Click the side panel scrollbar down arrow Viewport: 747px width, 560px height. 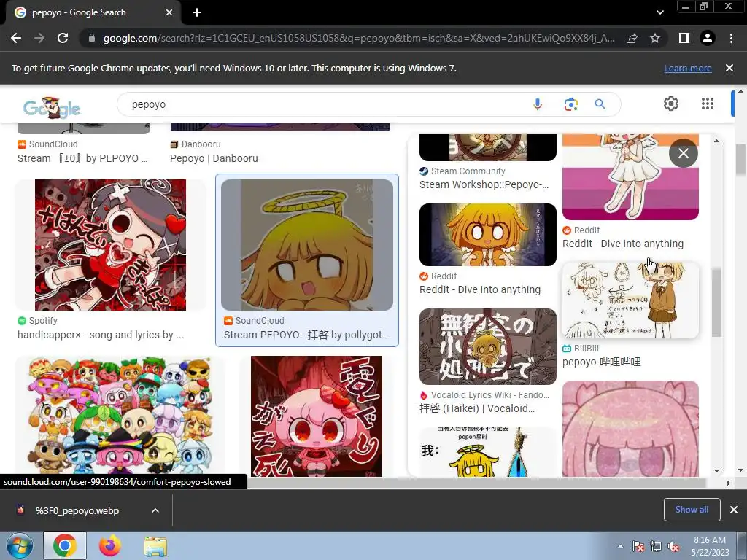tap(716, 471)
